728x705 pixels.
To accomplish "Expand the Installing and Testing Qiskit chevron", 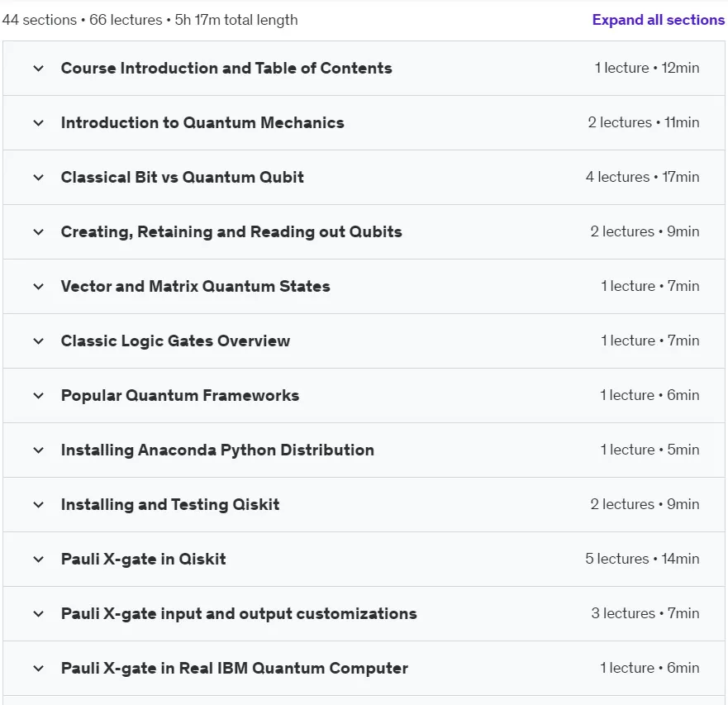I will [39, 505].
